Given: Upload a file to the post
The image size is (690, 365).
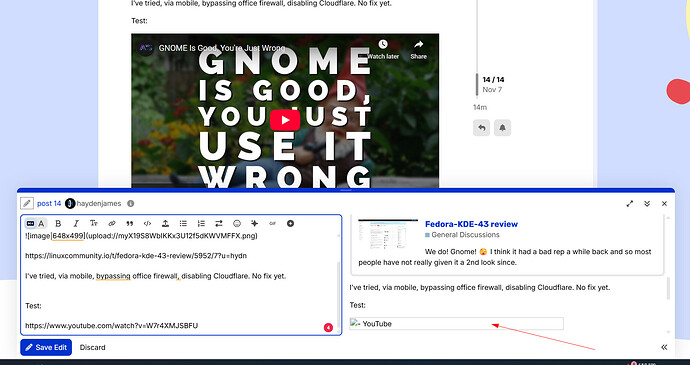Looking at the screenshot, I should [x=165, y=224].
